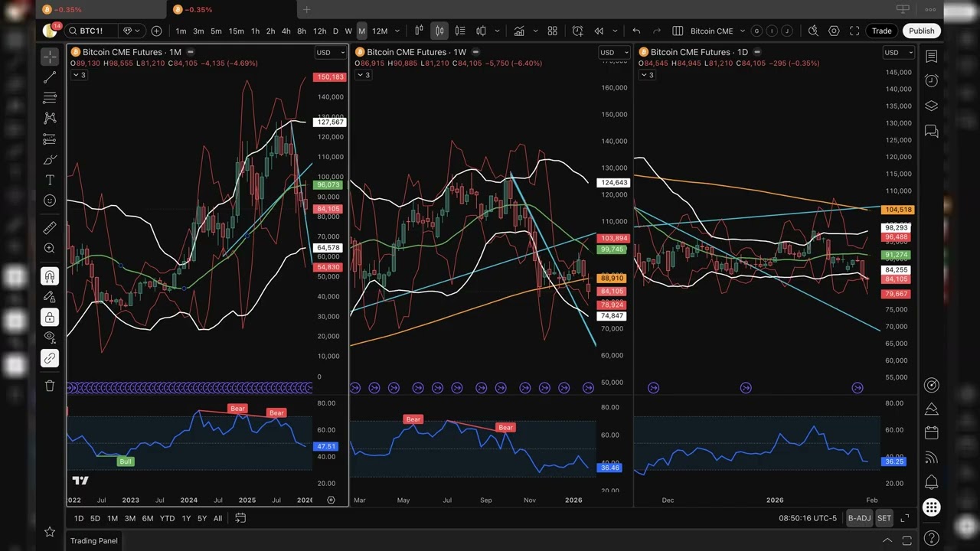
Task: Expand the Bitcoin CME layout dropdown
Action: click(x=743, y=31)
